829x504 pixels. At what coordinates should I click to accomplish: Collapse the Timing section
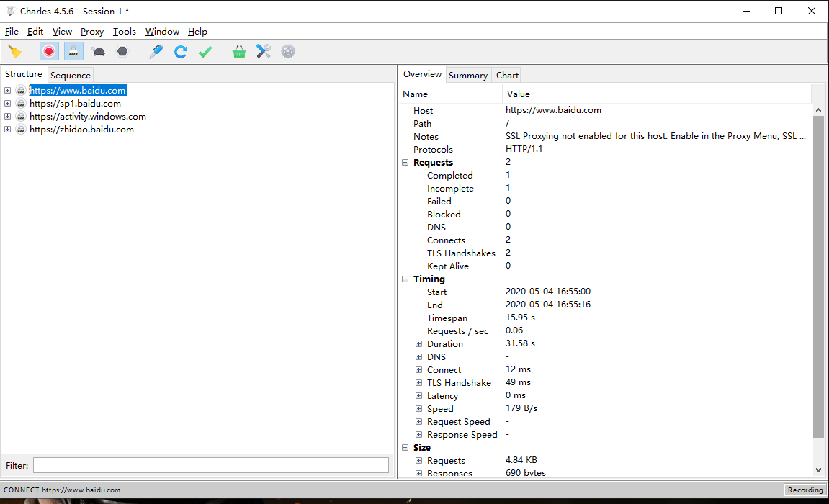(x=405, y=279)
